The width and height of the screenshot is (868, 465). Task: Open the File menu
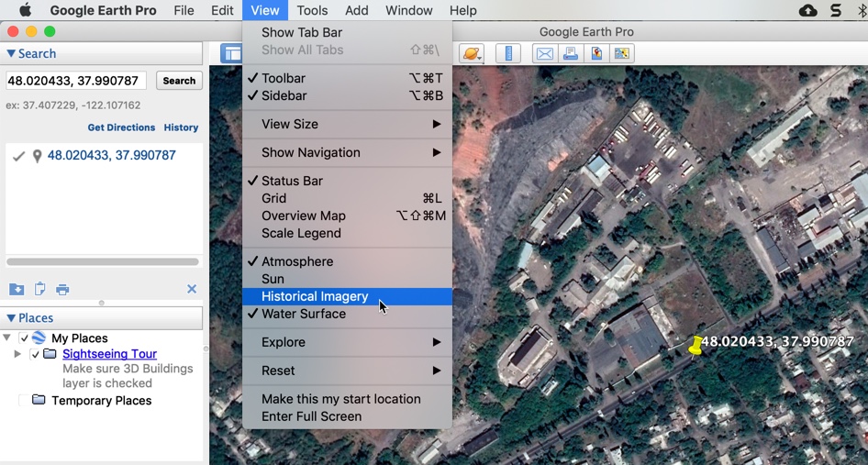184,10
